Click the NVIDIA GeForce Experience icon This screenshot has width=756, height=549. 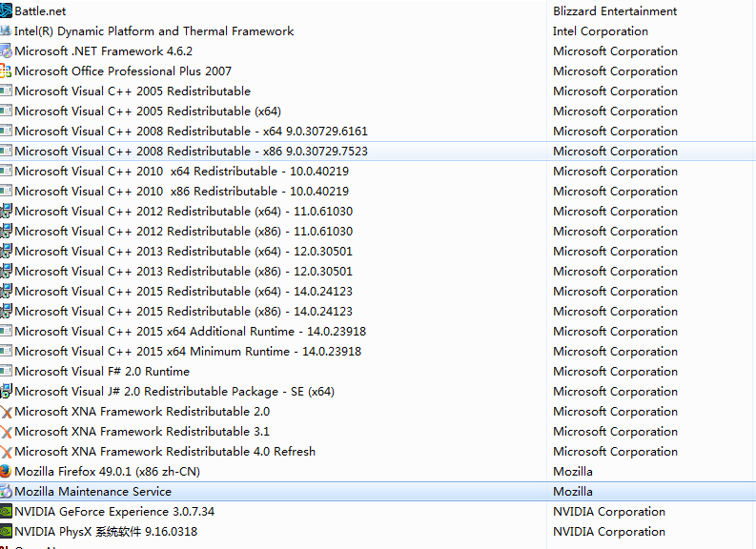click(x=6, y=511)
